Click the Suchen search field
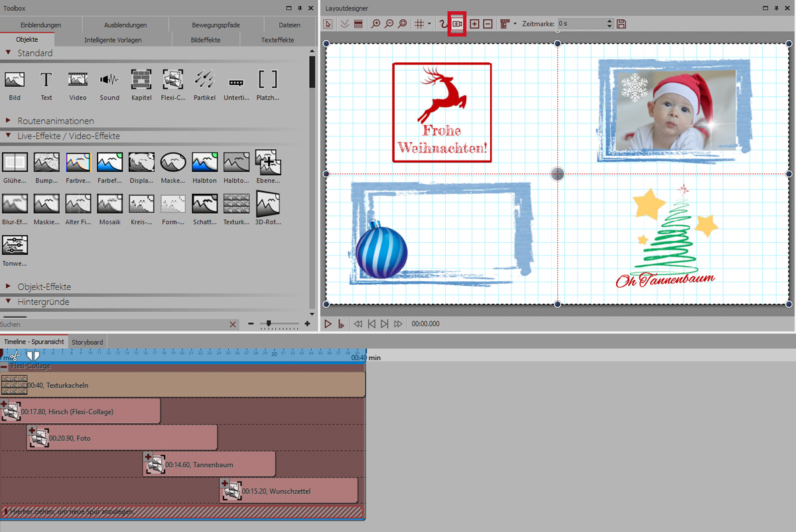The width and height of the screenshot is (796, 532). pos(113,324)
